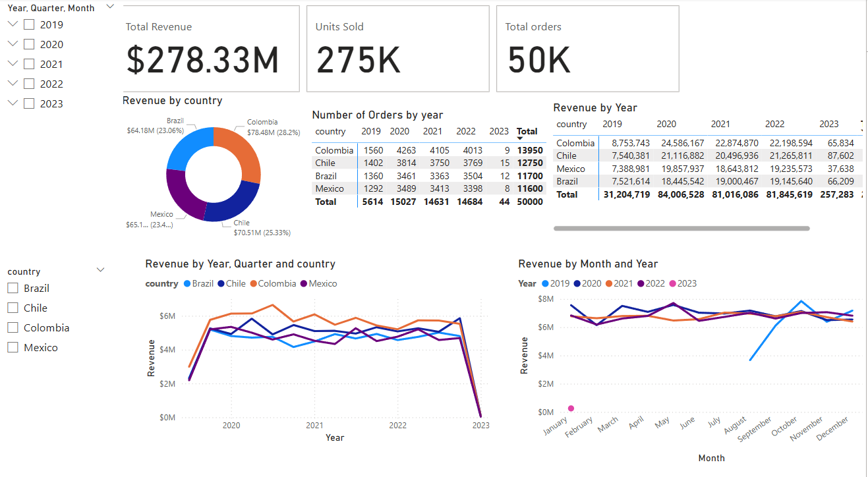
Task: Click the Total Revenue card
Action: click(x=211, y=48)
